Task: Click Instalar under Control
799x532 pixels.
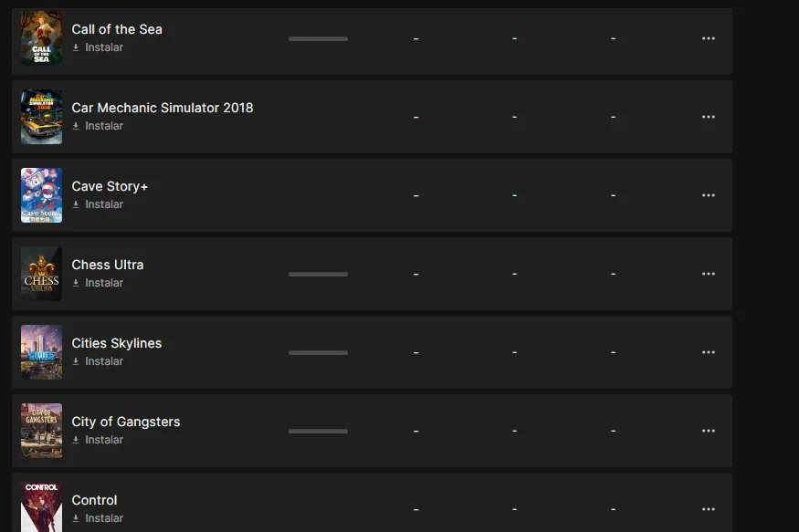Action: (104, 517)
